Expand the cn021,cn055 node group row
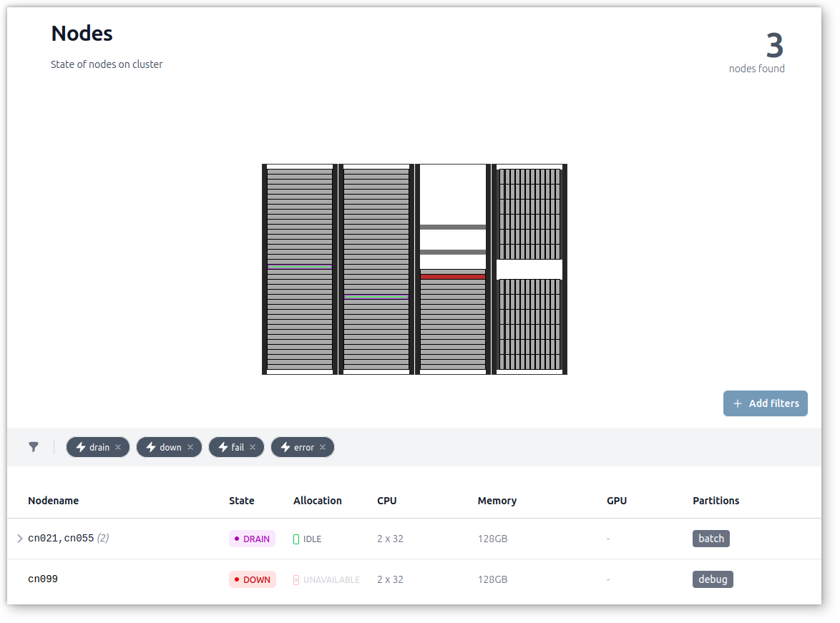This screenshot has height=623, width=840. [20, 539]
